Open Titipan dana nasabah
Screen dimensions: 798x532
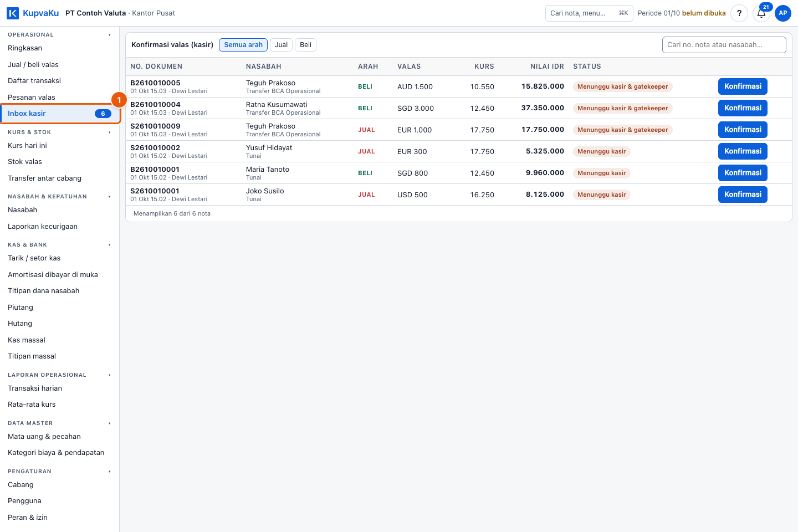pos(59,291)
